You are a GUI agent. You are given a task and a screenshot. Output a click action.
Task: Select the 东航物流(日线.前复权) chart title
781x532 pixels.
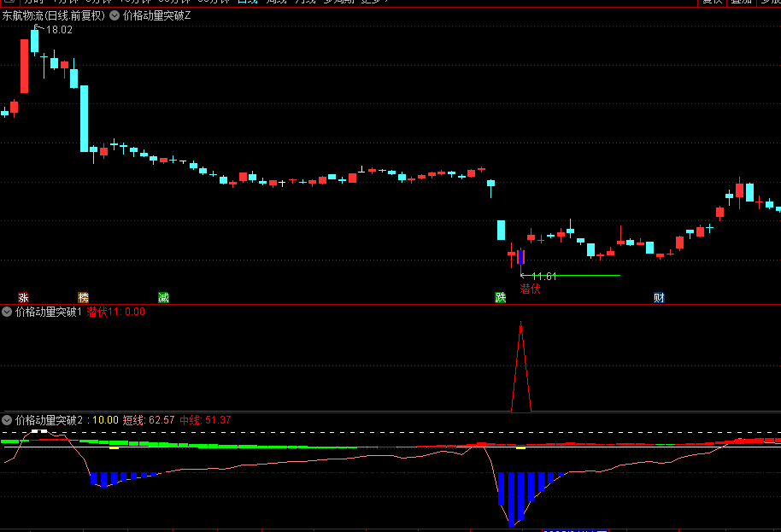pyautogui.click(x=54, y=15)
